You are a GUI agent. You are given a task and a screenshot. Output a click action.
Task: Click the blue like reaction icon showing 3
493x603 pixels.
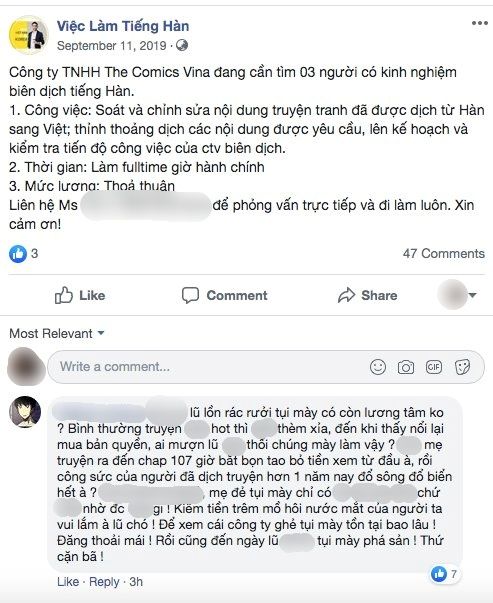tap(18, 254)
